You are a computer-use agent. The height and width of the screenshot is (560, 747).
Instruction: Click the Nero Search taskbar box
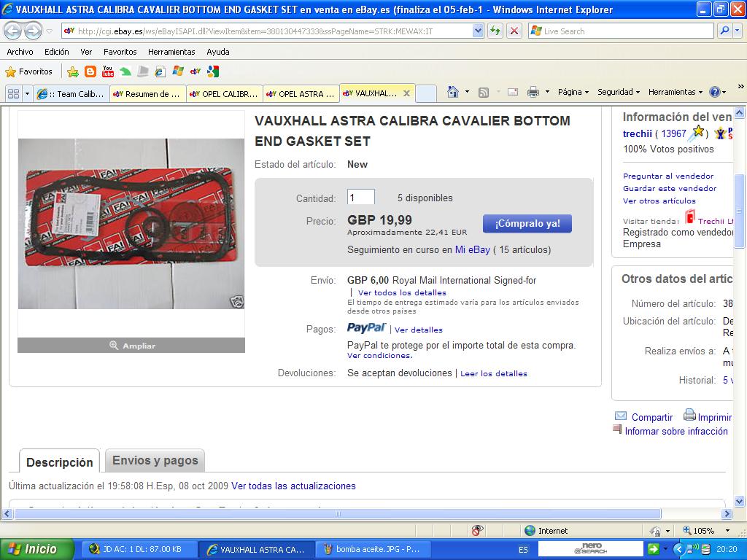point(591,549)
